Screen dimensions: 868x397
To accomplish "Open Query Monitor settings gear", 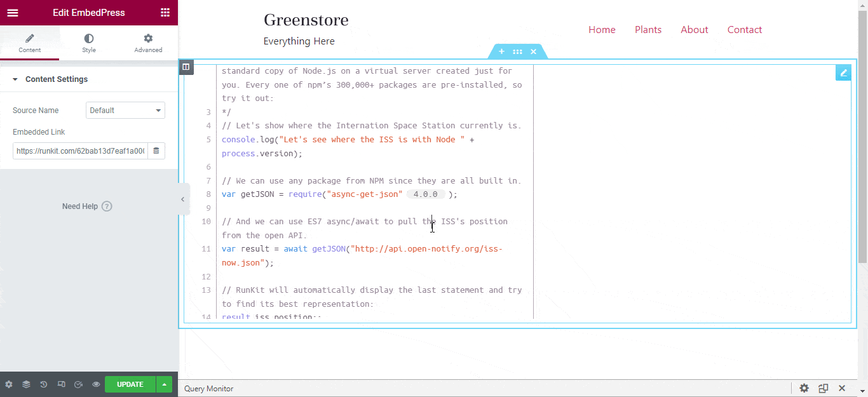I will coord(804,388).
